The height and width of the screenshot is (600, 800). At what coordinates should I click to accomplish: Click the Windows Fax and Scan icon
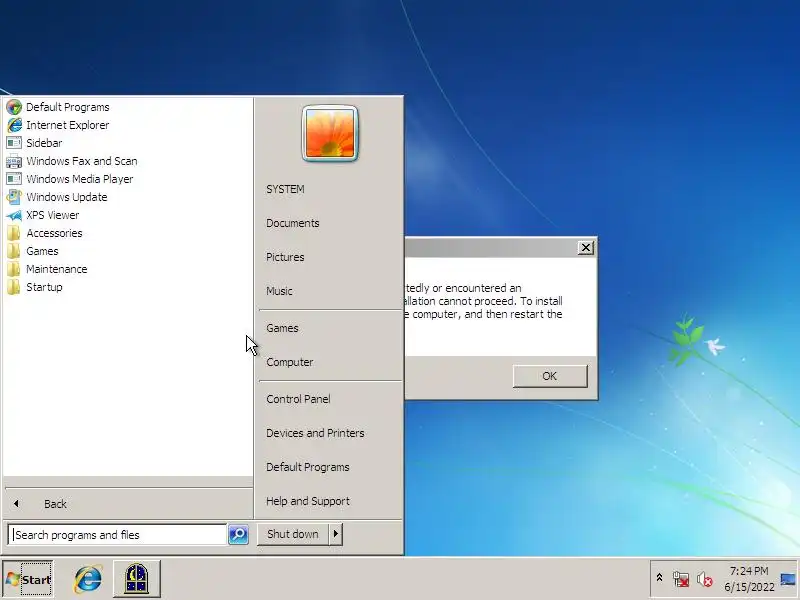(x=14, y=161)
